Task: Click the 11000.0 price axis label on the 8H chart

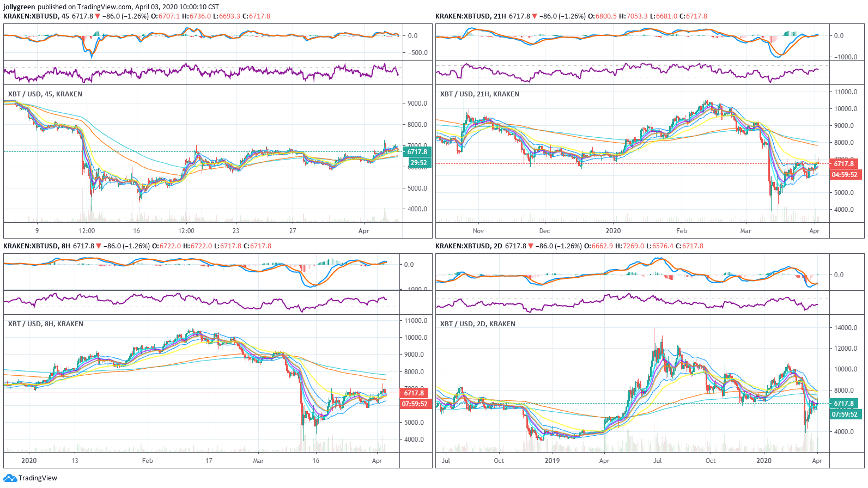Action: point(416,321)
